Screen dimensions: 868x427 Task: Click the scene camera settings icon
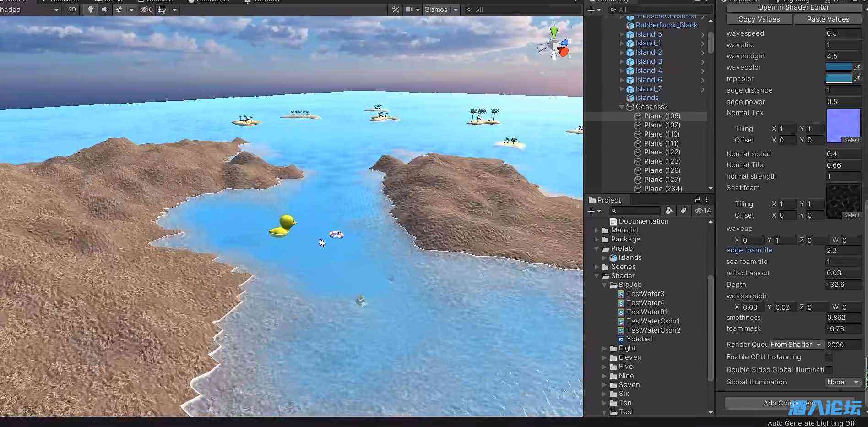click(x=409, y=10)
